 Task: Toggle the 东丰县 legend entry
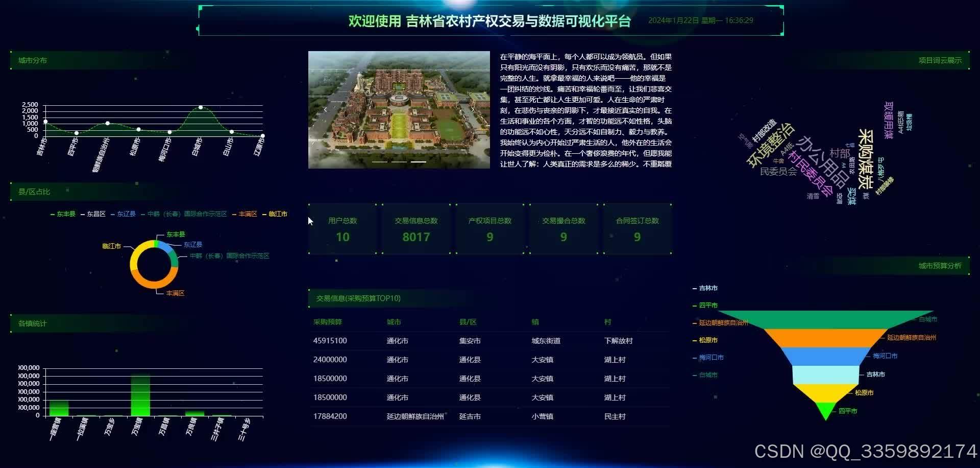click(x=63, y=214)
